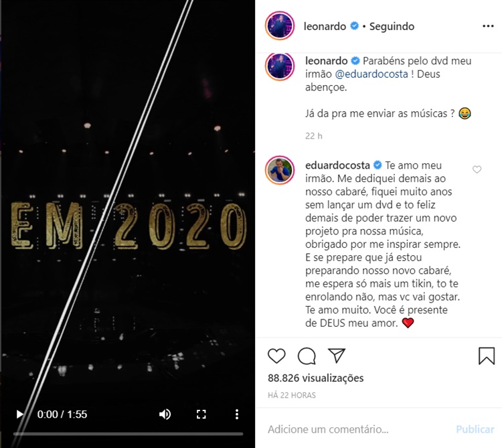Image resolution: width=502 pixels, height=448 pixels.
Task: Open eduardocosta's comment avatar
Action: pos(280,172)
